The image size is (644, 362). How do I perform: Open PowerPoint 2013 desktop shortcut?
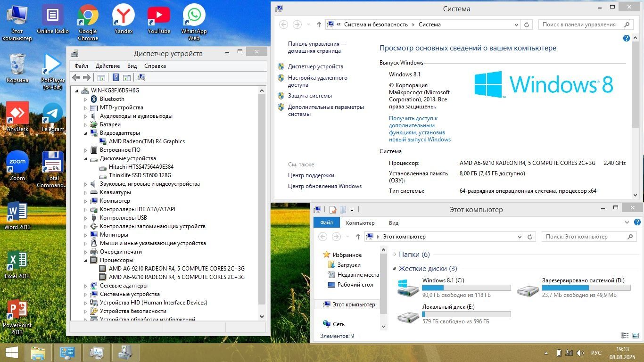(x=17, y=316)
